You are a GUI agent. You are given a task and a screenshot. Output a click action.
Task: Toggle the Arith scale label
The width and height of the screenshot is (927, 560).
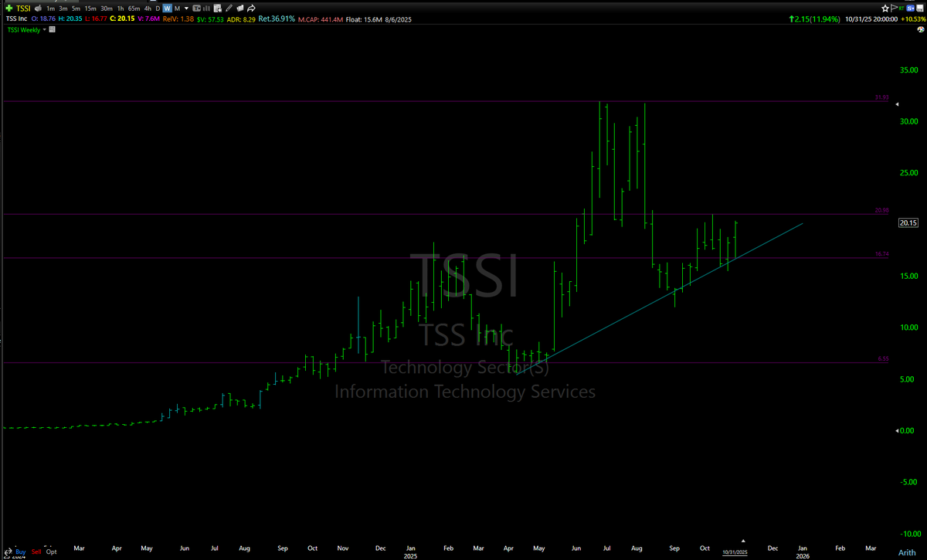point(907,552)
